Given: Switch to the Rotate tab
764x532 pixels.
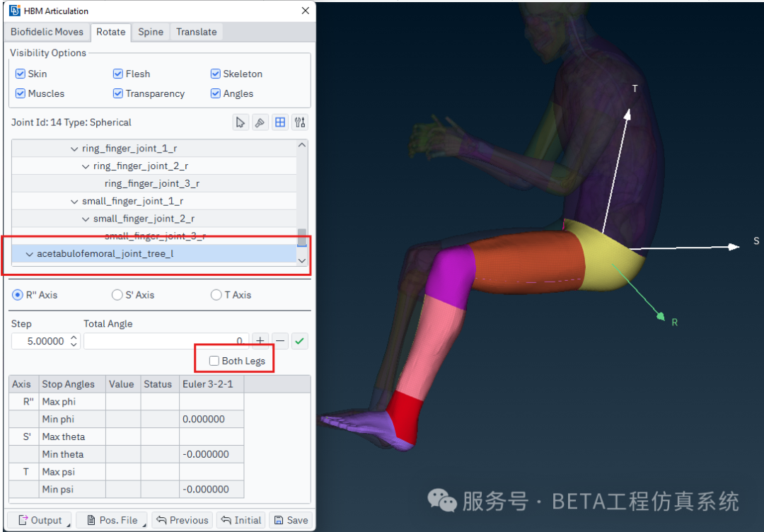Looking at the screenshot, I should [x=110, y=32].
